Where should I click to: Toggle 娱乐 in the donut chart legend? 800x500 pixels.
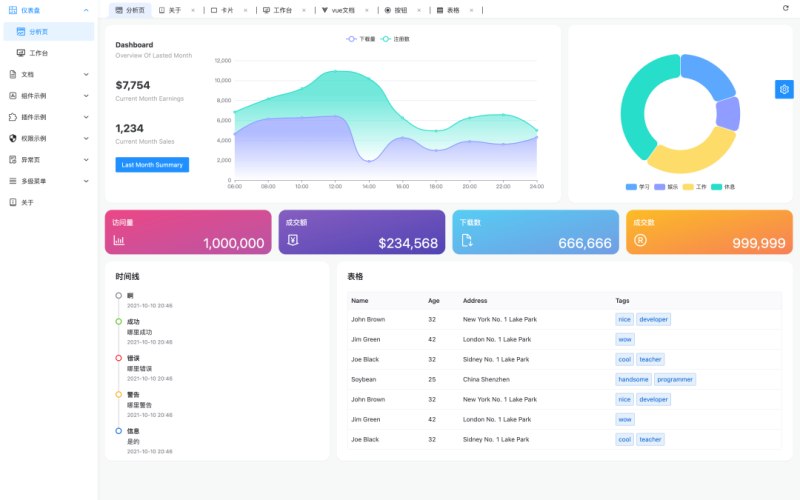(666, 187)
